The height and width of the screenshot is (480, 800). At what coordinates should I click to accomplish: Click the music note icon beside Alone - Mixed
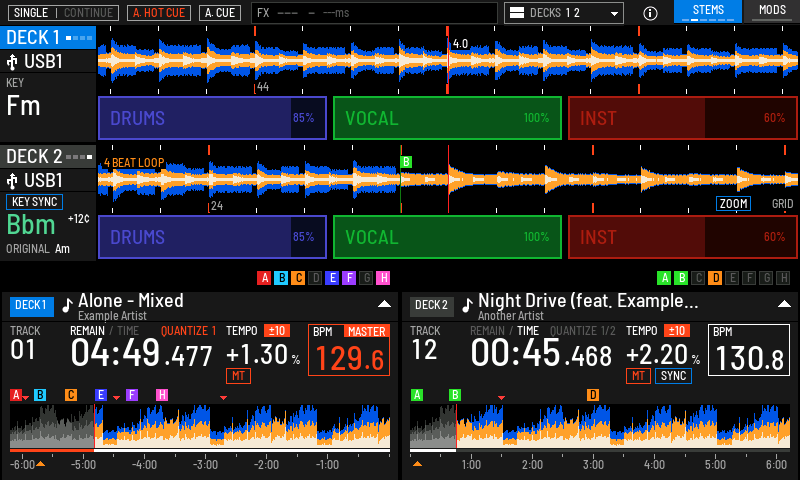pyautogui.click(x=67, y=305)
